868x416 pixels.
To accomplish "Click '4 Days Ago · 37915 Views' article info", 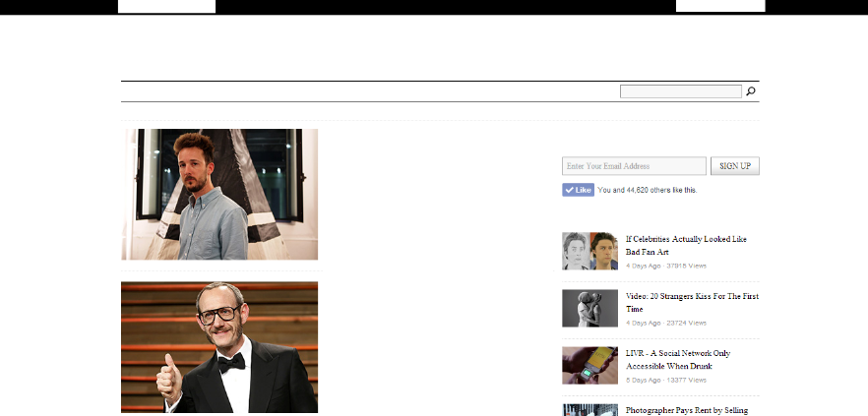I will coord(665,266).
